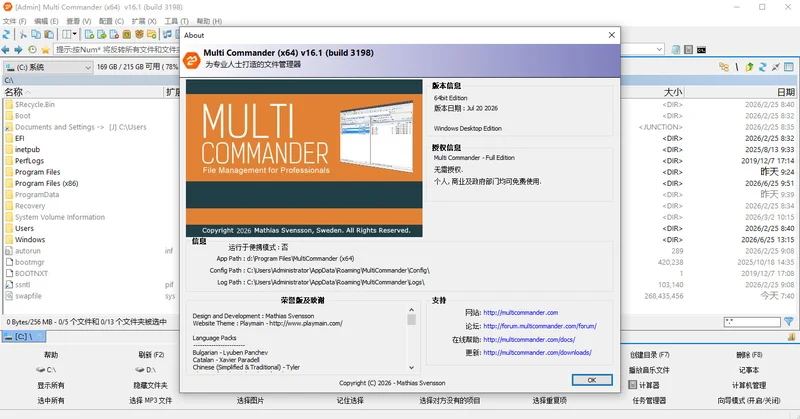Screen dimensions: 800x419
Task: Click the Copy icon in toolbar
Action: [36, 35]
